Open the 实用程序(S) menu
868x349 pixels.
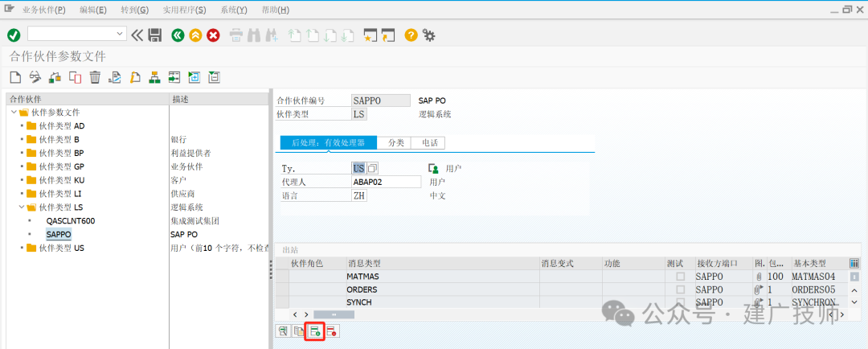pyautogui.click(x=184, y=10)
